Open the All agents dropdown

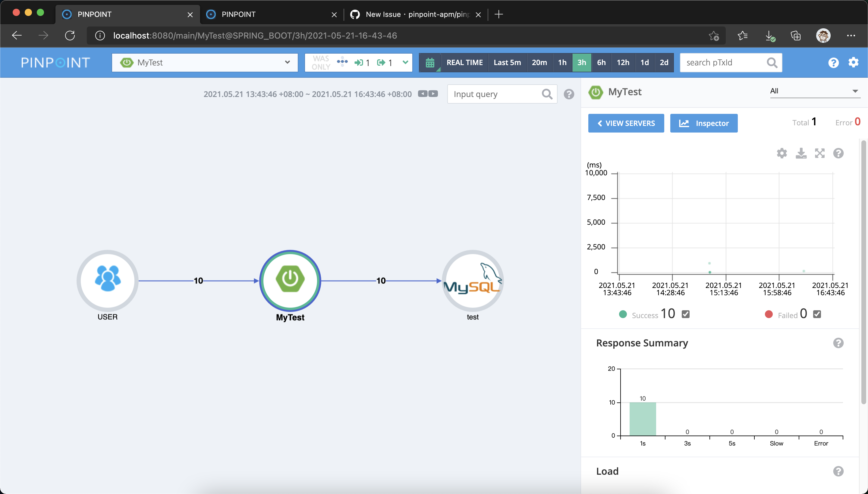click(814, 91)
